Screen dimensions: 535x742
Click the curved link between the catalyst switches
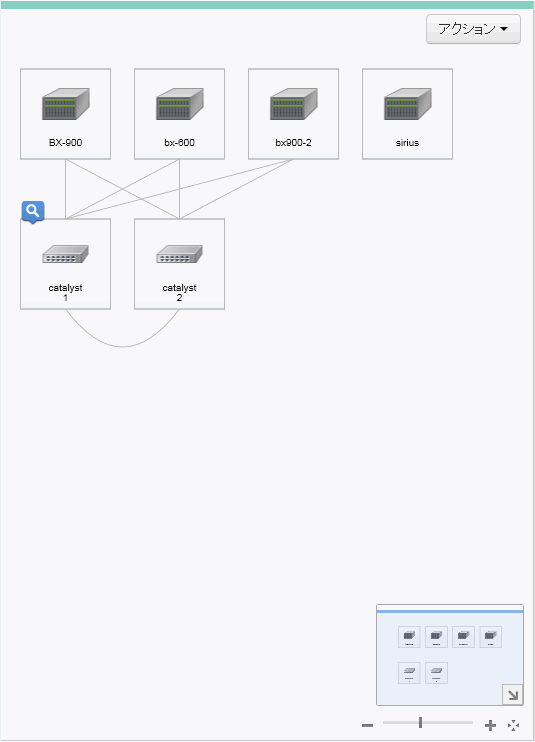click(123, 346)
